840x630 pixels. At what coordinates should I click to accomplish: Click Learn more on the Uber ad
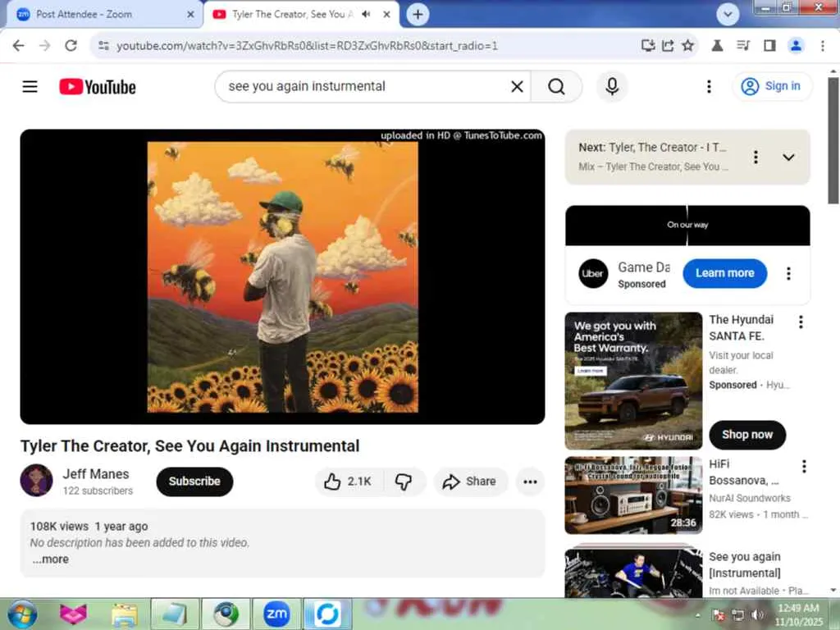click(x=725, y=272)
